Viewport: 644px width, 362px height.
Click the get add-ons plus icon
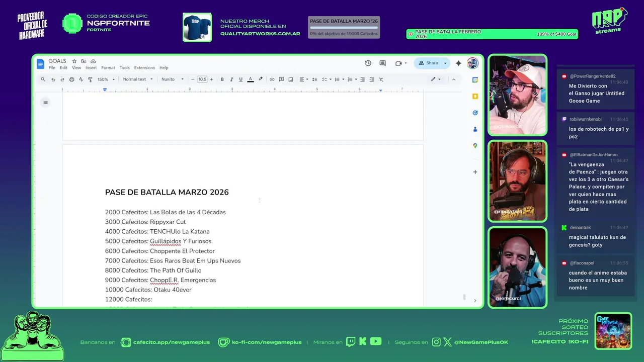(475, 172)
